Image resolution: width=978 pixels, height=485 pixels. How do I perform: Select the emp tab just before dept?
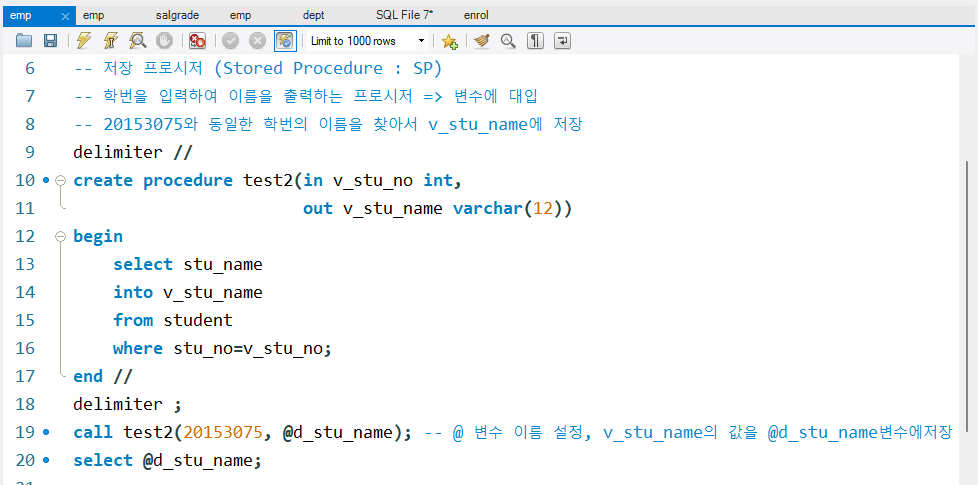[240, 16]
